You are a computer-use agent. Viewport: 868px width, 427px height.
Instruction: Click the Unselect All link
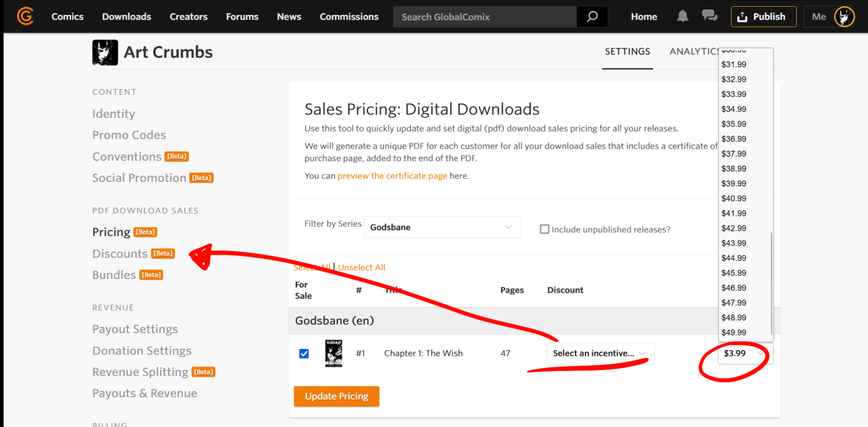click(x=361, y=267)
